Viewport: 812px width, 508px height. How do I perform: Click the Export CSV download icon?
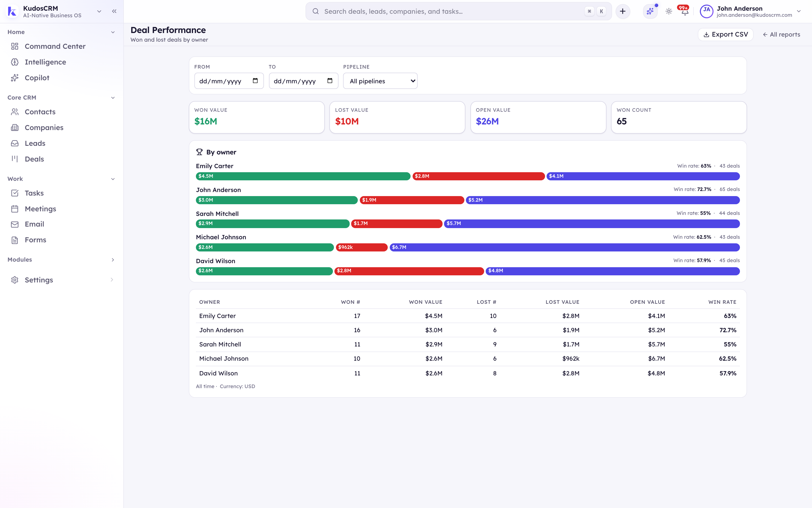706,35
